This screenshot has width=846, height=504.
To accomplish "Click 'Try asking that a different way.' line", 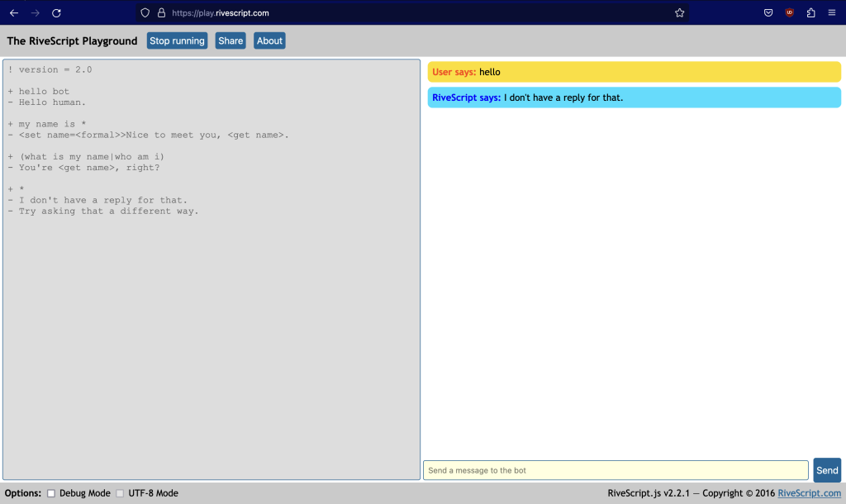I will [103, 211].
